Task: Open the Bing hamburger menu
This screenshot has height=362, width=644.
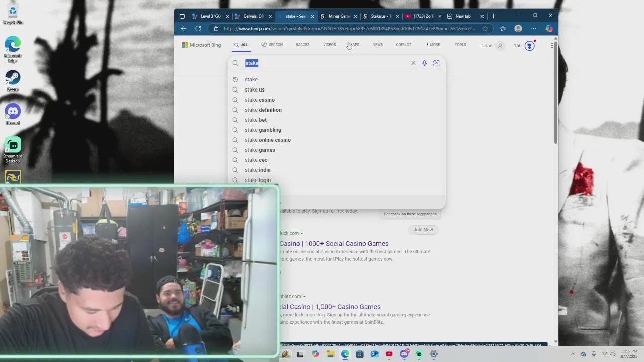Action: pos(552,46)
